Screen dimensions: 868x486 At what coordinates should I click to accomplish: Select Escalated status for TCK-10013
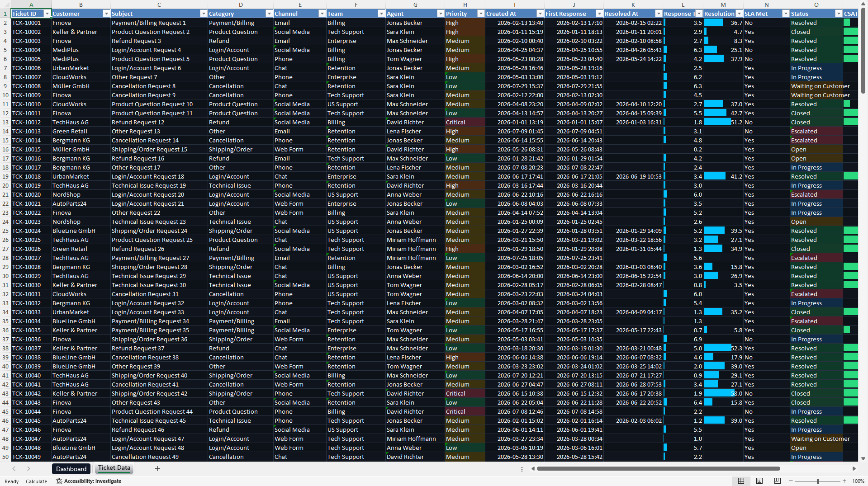(816, 131)
